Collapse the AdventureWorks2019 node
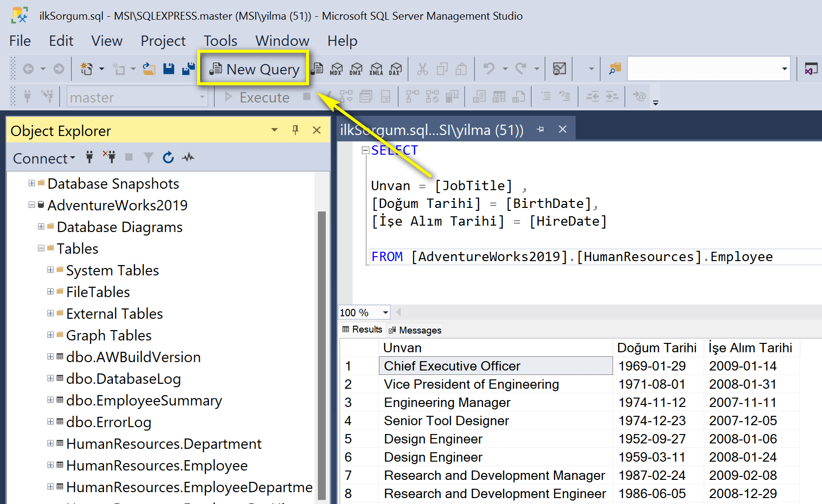The width and height of the screenshot is (822, 504). pyautogui.click(x=32, y=205)
